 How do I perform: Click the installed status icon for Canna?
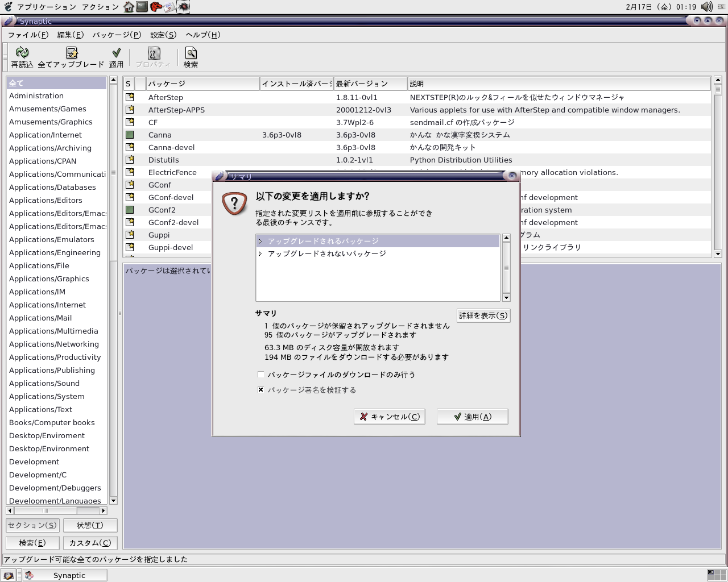click(x=130, y=135)
